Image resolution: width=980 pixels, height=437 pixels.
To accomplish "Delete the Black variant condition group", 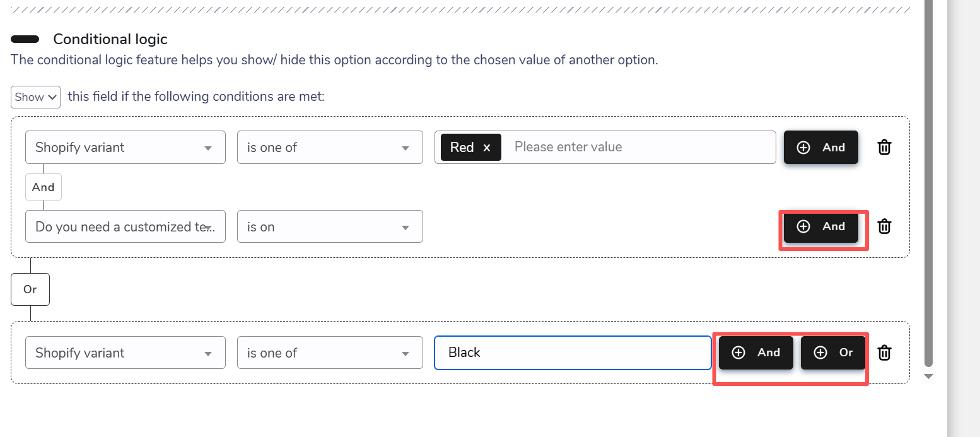I will pos(884,353).
